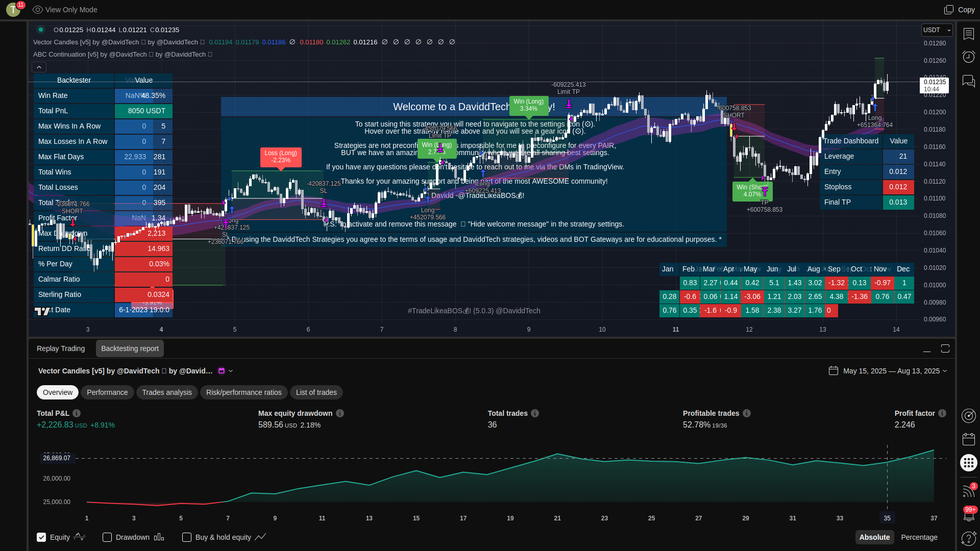This screenshot has width=980, height=551.
Task: Expand the strategy selector chevron
Action: 231,371
